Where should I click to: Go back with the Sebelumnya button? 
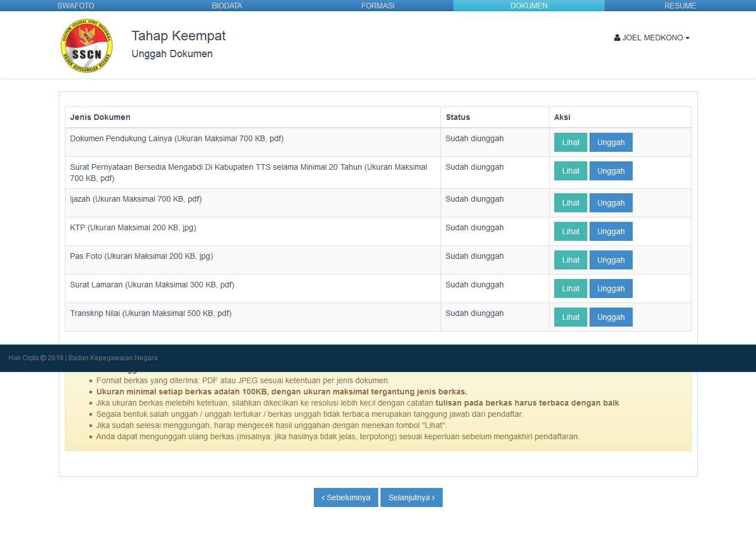[346, 497]
